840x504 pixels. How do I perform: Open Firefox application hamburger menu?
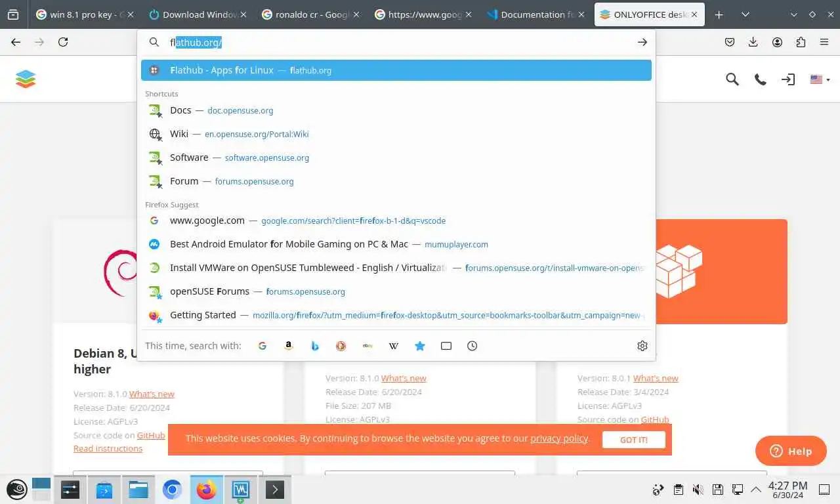click(824, 42)
